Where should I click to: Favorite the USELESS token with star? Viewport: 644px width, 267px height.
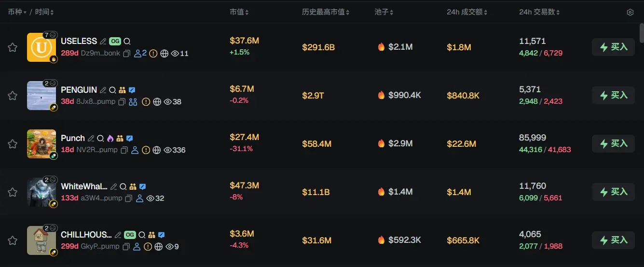13,47
